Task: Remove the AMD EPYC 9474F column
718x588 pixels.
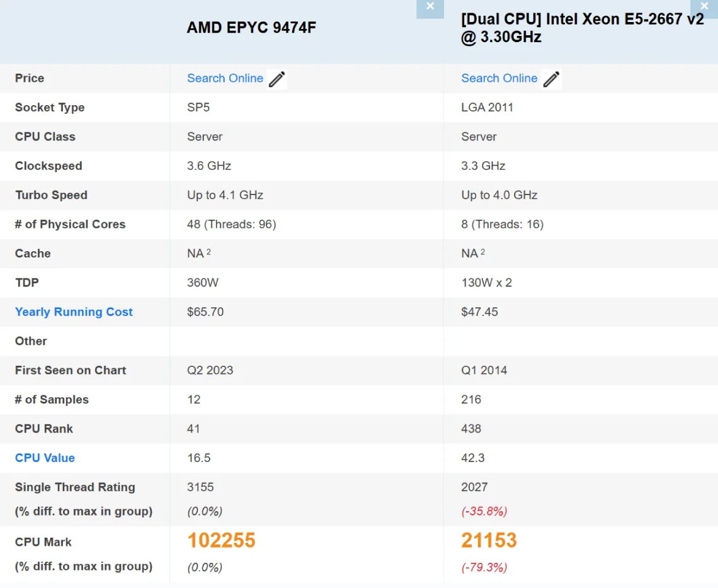Action: (430, 7)
